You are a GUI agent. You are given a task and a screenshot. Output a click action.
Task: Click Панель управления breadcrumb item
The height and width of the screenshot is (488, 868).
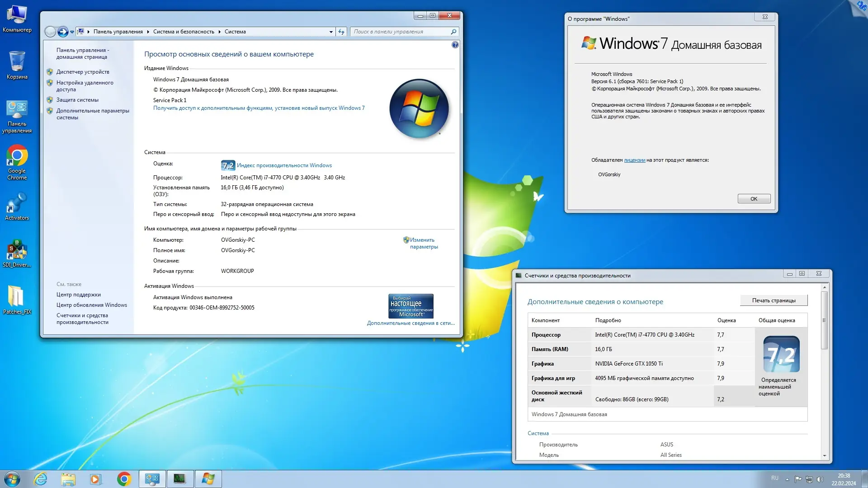pos(118,32)
